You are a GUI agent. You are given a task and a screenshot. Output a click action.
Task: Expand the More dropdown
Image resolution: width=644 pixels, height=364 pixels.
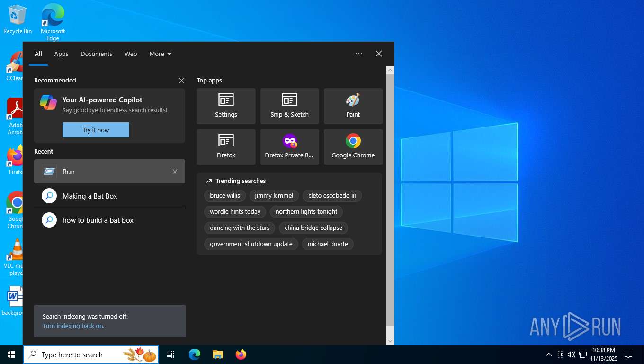tap(161, 54)
